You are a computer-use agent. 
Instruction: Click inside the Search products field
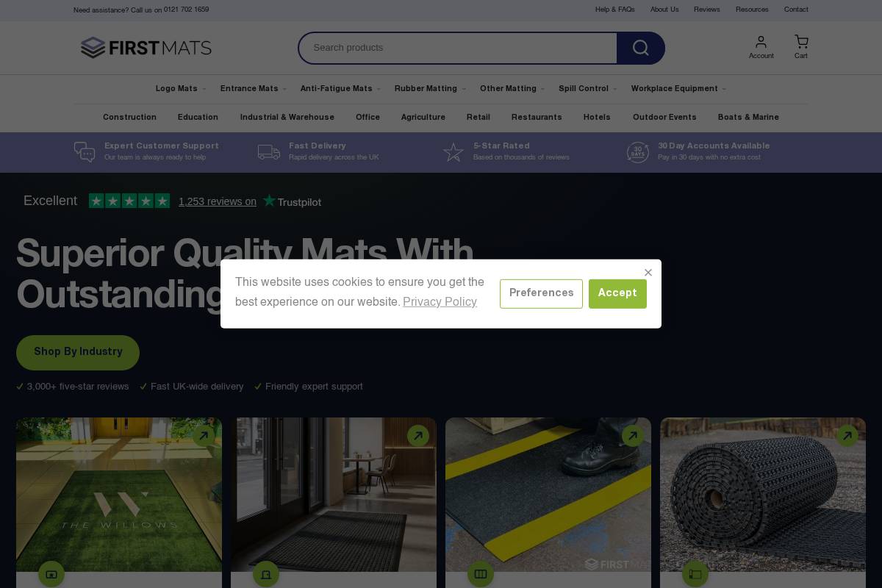point(457,48)
